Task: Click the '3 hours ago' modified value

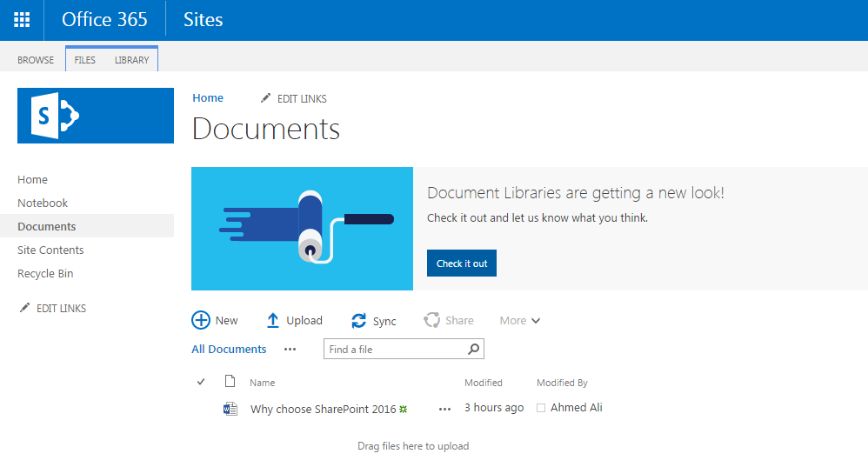Action: (x=494, y=408)
